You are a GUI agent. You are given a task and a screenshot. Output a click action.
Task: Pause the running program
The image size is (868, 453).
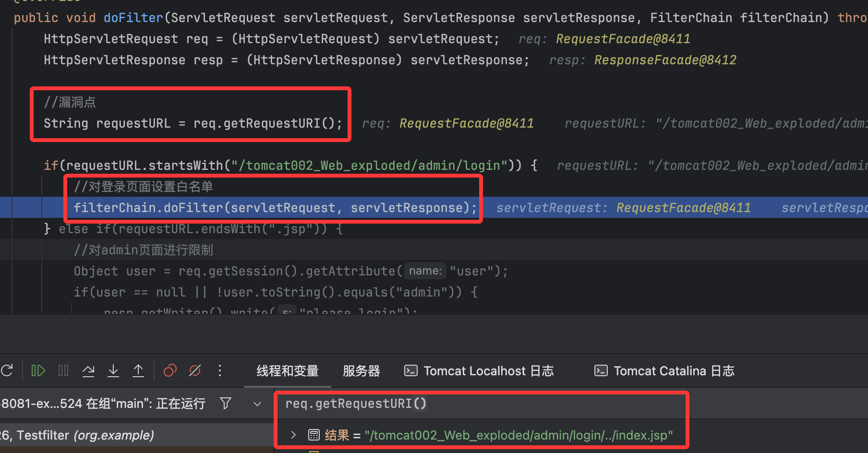(63, 370)
